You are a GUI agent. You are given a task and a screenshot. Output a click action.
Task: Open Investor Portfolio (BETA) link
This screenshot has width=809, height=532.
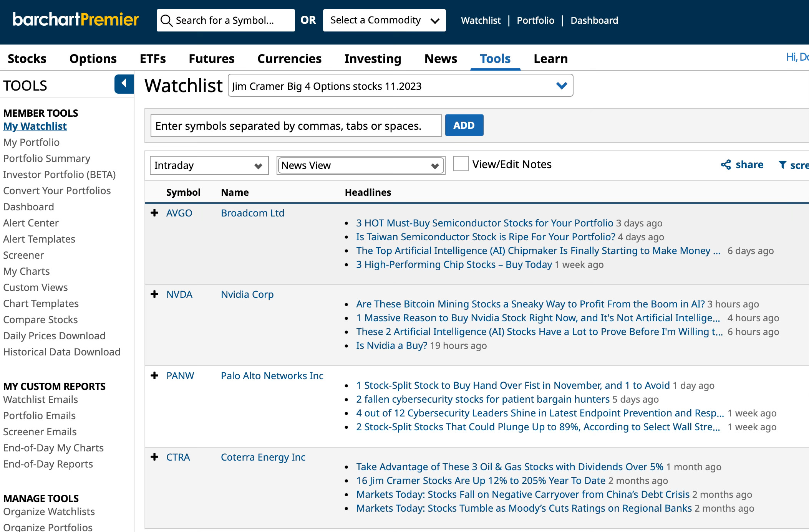59,175
